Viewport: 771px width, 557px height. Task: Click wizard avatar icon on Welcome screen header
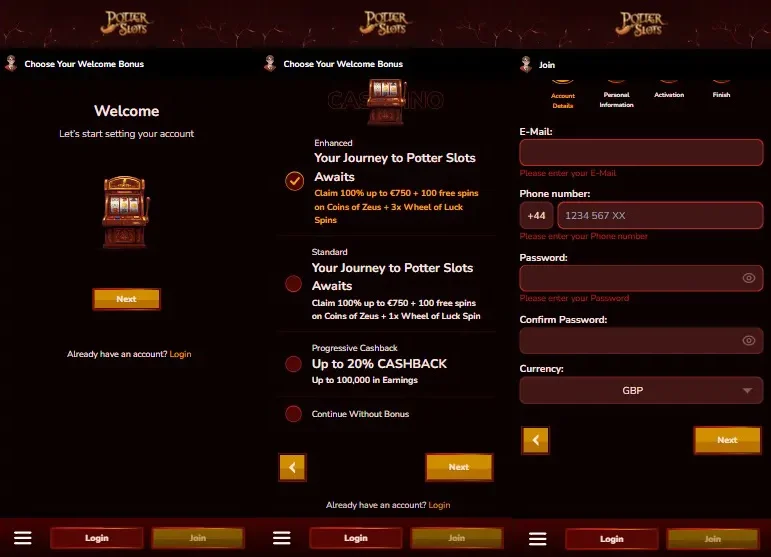point(11,63)
